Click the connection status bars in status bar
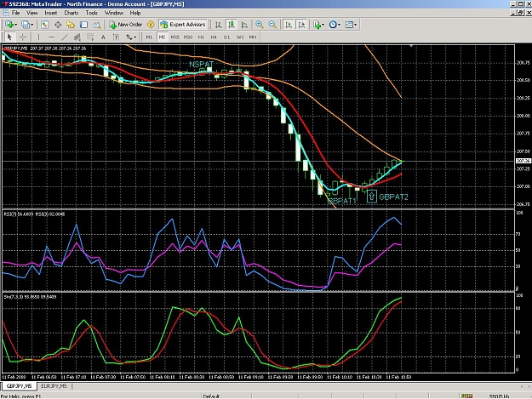532x399 pixels. click(x=466, y=396)
